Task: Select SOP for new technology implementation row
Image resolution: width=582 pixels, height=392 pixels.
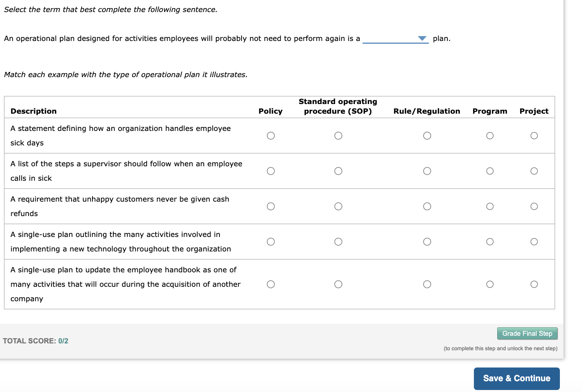Action: (x=338, y=242)
